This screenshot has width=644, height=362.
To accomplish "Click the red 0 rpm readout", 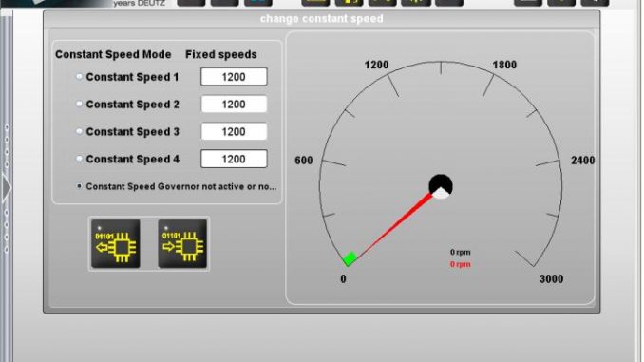I will [x=460, y=264].
